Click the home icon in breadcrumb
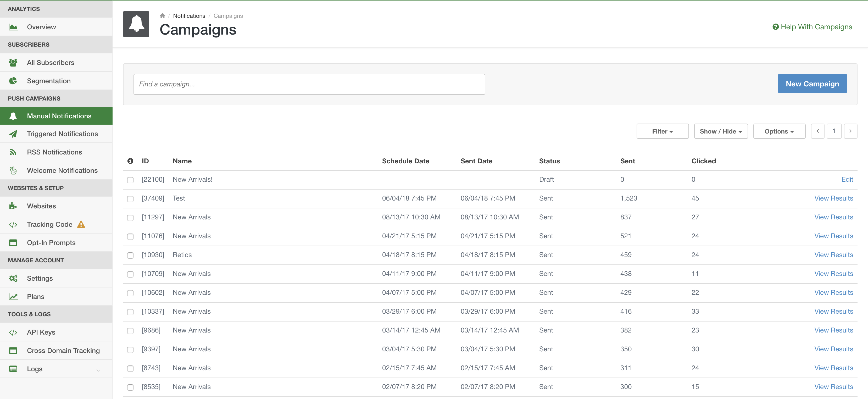868x399 pixels. click(x=162, y=16)
